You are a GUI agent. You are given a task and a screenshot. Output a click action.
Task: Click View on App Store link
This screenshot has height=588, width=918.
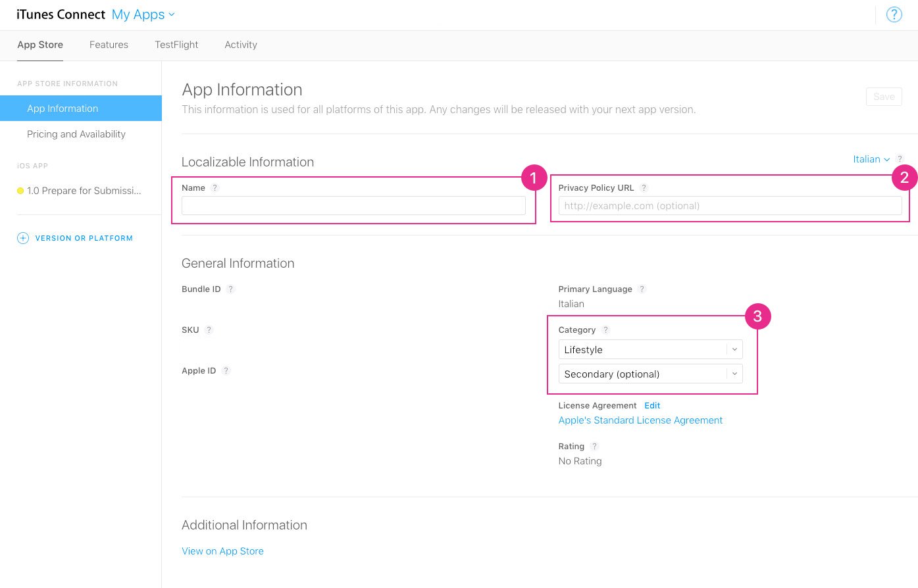(x=222, y=551)
